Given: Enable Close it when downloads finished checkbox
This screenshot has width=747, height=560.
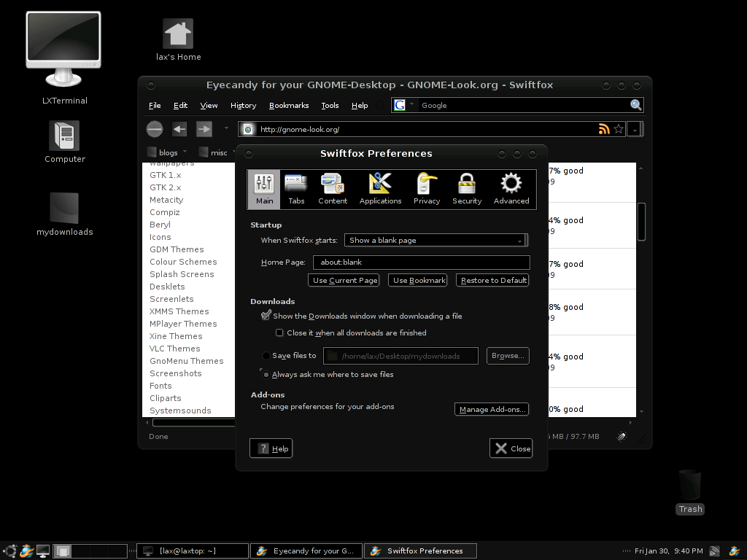Looking at the screenshot, I should click(x=279, y=332).
